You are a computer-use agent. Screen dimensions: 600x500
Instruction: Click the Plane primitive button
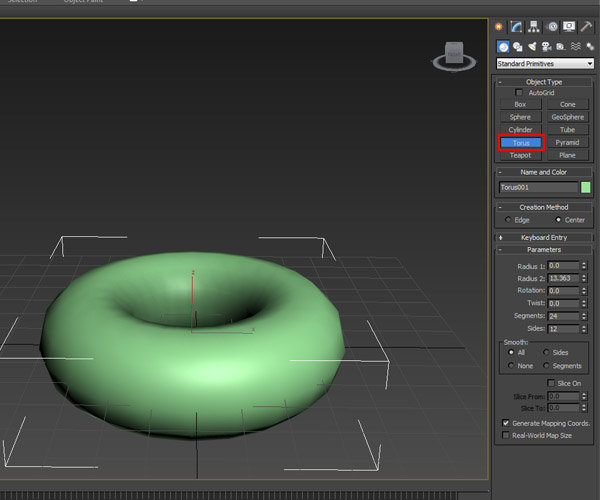(x=567, y=155)
